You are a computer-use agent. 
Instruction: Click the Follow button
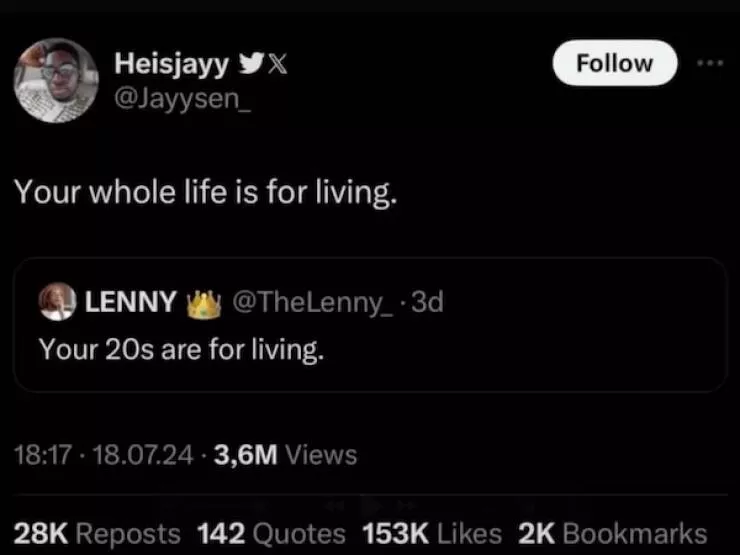(614, 63)
